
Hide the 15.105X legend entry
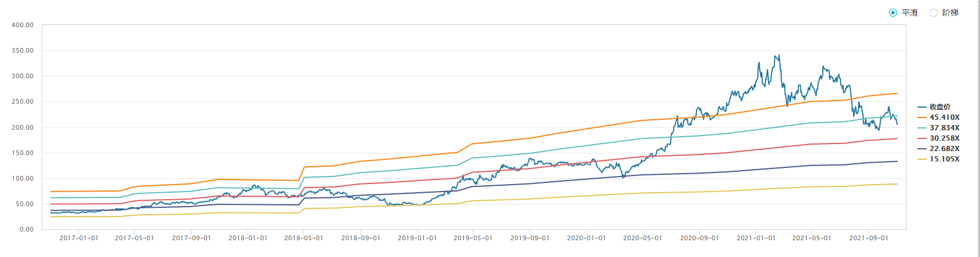point(945,159)
